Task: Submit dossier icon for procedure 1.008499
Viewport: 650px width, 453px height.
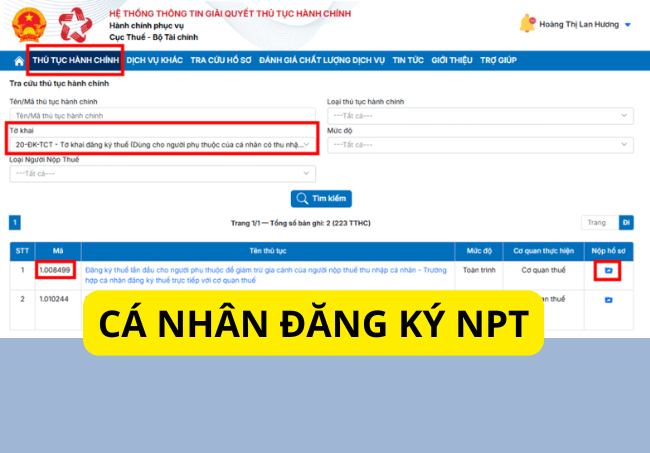Action: (x=608, y=271)
